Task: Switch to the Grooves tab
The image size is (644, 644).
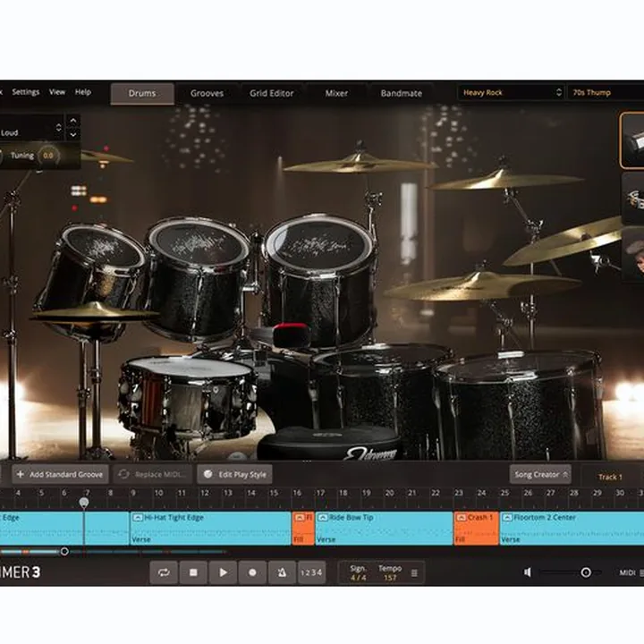Action: coord(207,93)
